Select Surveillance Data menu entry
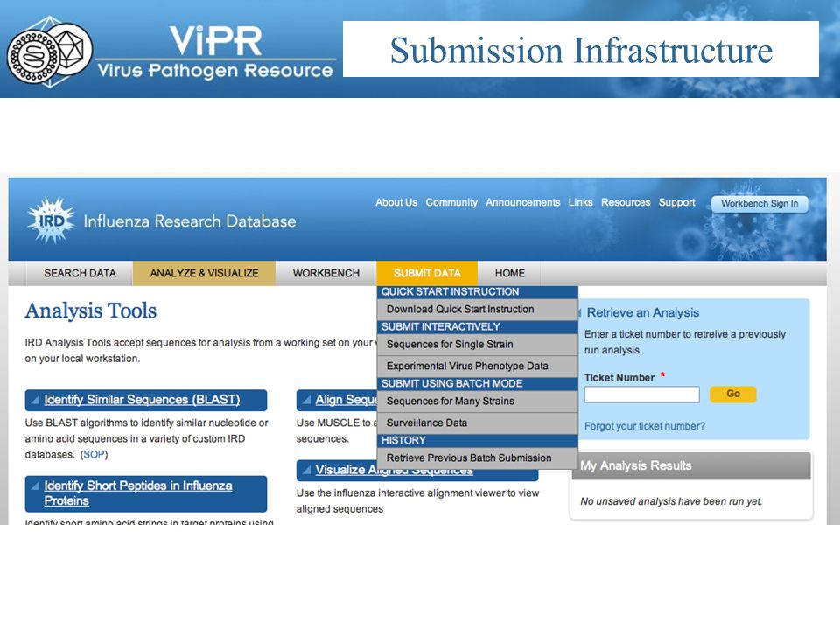The width and height of the screenshot is (840, 630). (478, 423)
